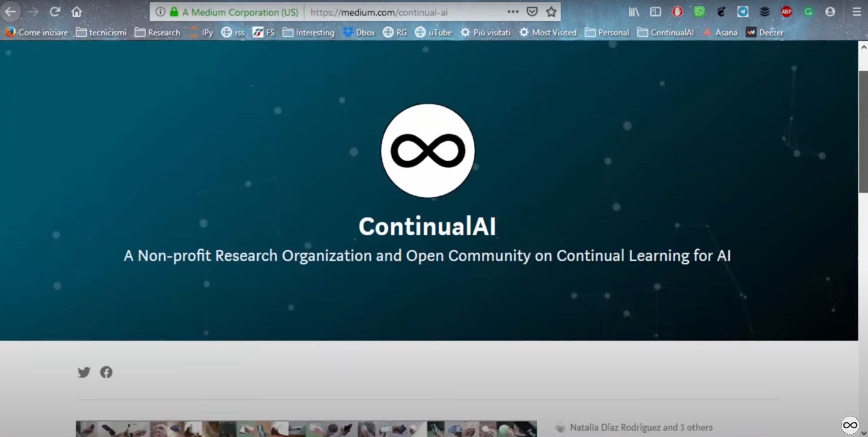Screen dimensions: 868x437
Task: Open the 'Deezer' bookmark
Action: 765,32
